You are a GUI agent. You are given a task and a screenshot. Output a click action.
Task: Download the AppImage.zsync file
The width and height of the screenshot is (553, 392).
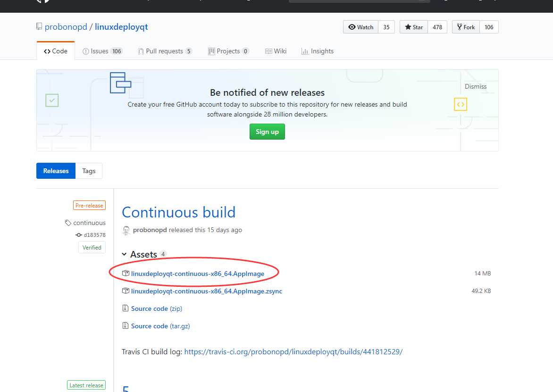207,291
